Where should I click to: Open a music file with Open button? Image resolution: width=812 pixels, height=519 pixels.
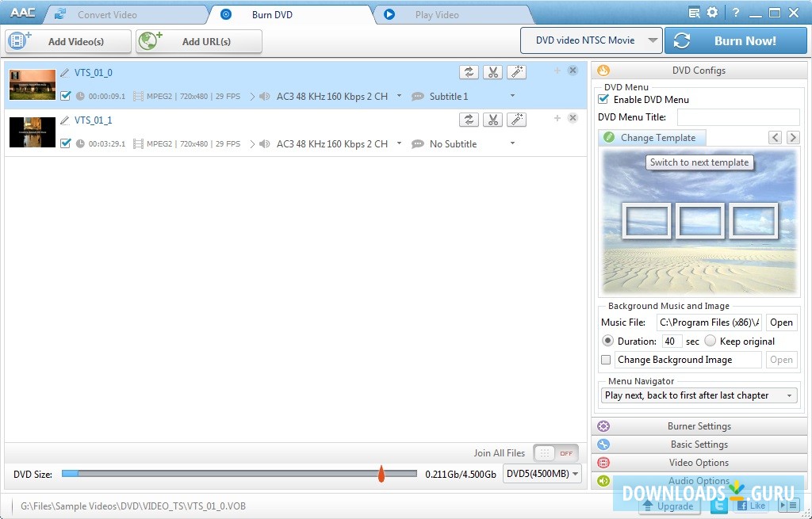pyautogui.click(x=781, y=322)
